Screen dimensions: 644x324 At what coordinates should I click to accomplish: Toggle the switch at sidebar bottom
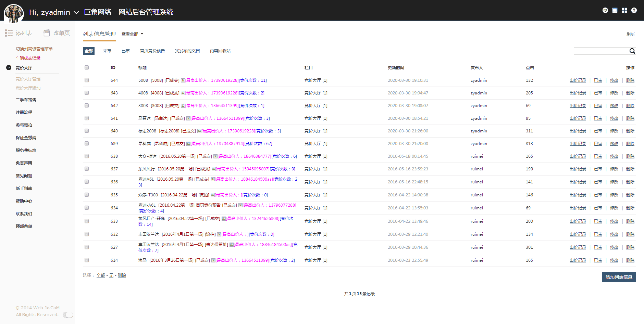coord(68,315)
